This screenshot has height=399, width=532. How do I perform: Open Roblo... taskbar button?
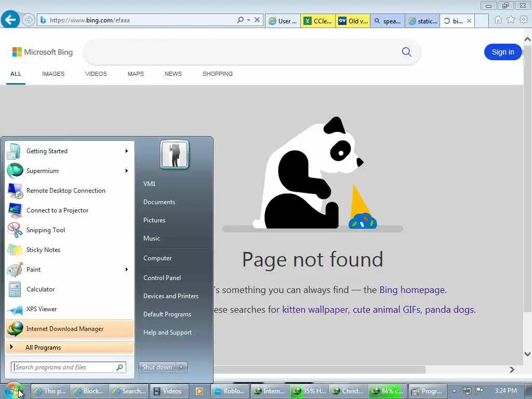coord(230,391)
